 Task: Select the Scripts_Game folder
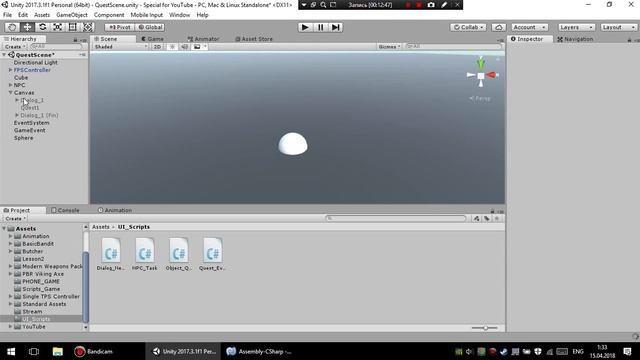coord(41,289)
